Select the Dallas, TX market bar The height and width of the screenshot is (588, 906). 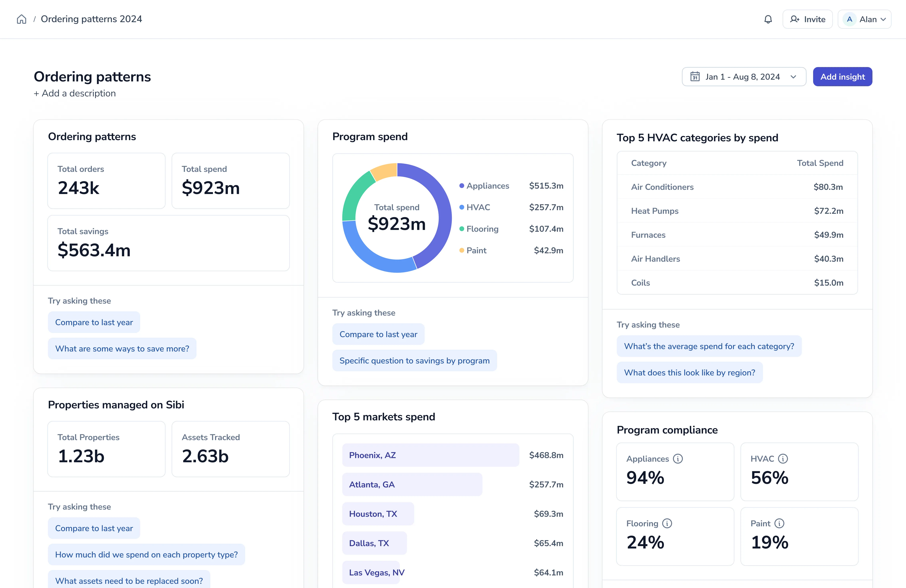[x=375, y=543]
